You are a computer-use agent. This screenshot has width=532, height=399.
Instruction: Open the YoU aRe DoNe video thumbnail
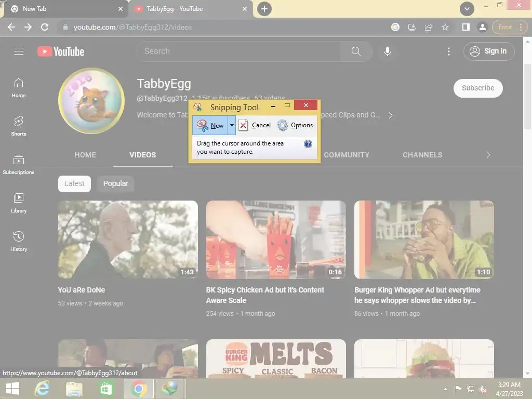tap(128, 240)
